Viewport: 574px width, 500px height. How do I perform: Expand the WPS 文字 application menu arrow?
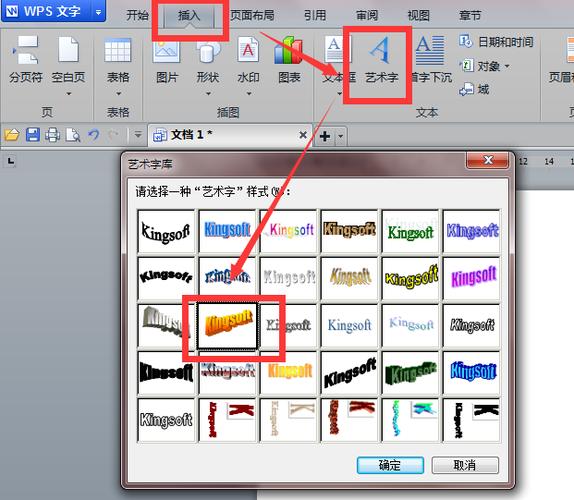tap(98, 12)
